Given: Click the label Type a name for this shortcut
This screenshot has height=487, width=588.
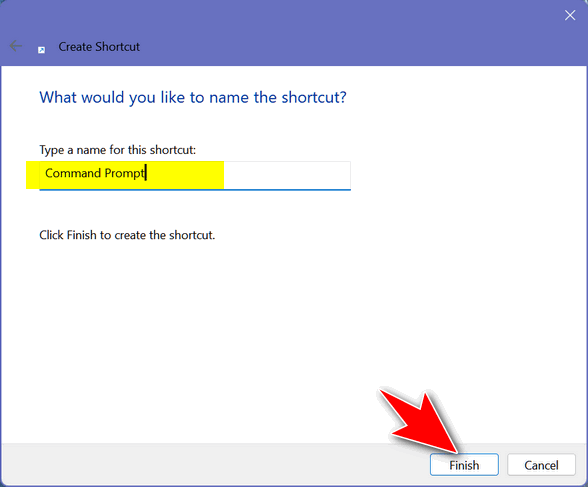Looking at the screenshot, I should coord(118,150).
